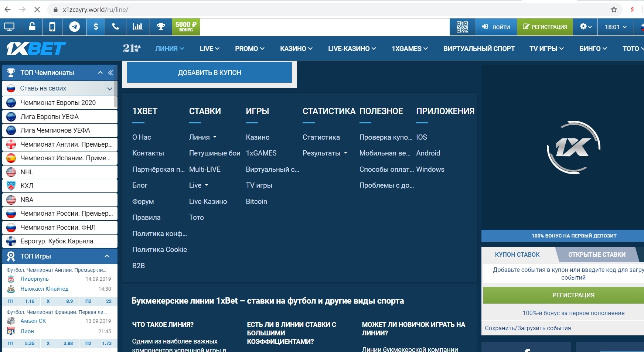This screenshot has height=352, width=644.
Task: Open the statistics bar chart icon
Action: (138, 27)
